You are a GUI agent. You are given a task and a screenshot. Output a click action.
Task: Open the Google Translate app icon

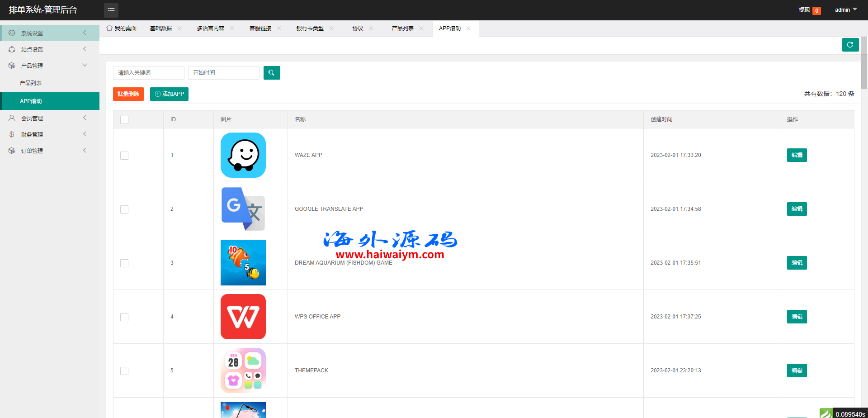point(243,209)
